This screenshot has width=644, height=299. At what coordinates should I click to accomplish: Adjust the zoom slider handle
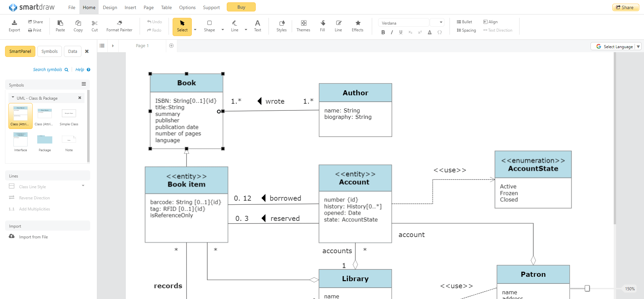(587, 288)
